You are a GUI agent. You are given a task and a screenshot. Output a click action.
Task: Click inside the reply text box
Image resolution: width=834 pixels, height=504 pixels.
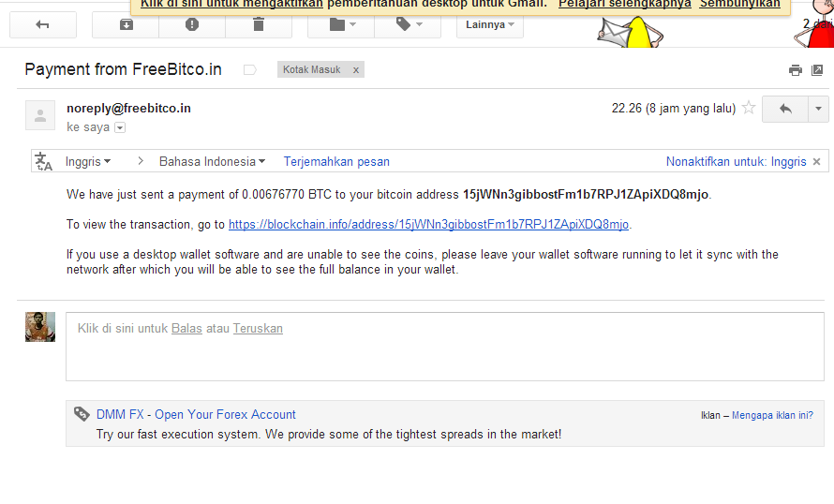click(445, 347)
